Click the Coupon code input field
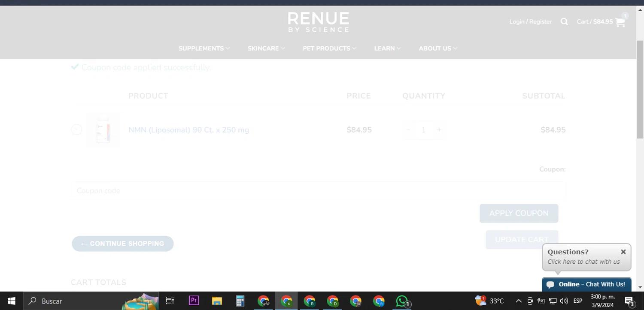 pyautogui.click(x=318, y=190)
